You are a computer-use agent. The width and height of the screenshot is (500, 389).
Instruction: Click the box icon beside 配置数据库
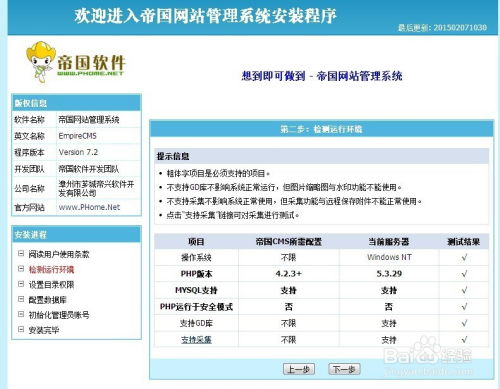pyautogui.click(x=21, y=299)
